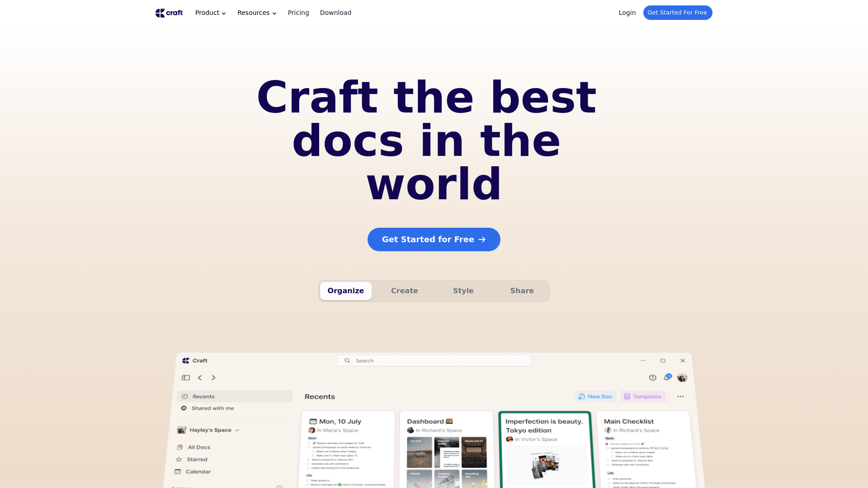Screen dimensions: 868x488
Task: Click the search magnifier icon
Action: (347, 361)
